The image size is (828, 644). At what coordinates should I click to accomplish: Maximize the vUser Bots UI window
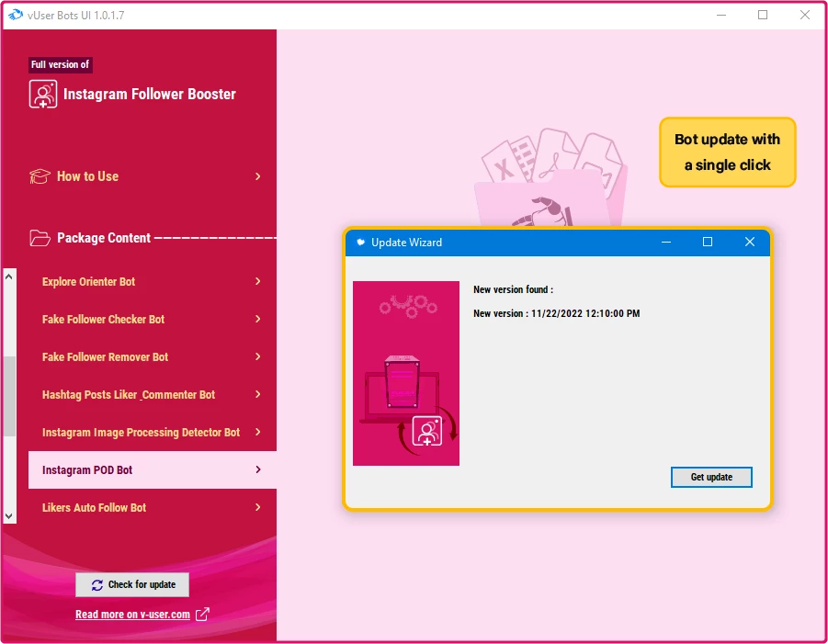(763, 15)
